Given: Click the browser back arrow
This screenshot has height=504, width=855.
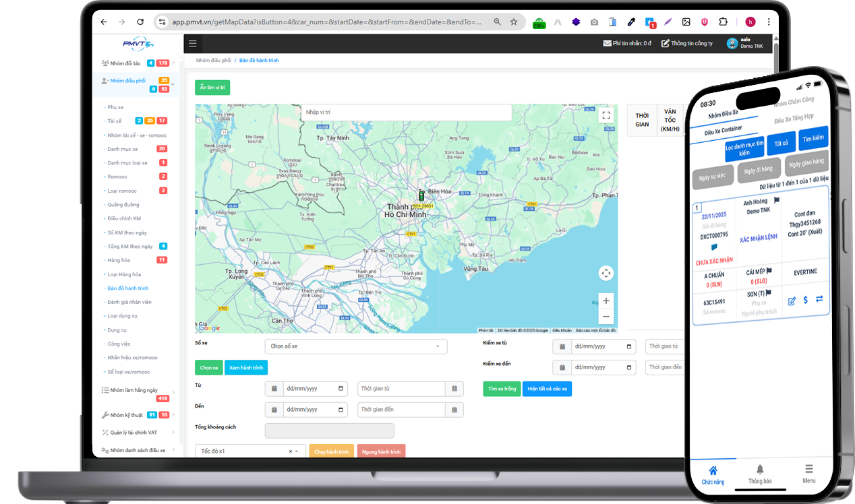Looking at the screenshot, I should coord(104,22).
